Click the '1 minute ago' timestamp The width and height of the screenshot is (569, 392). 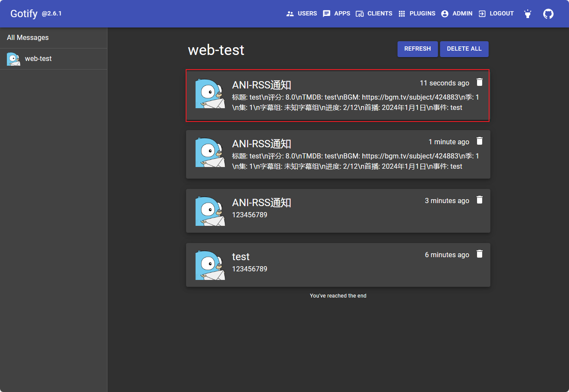click(x=449, y=142)
